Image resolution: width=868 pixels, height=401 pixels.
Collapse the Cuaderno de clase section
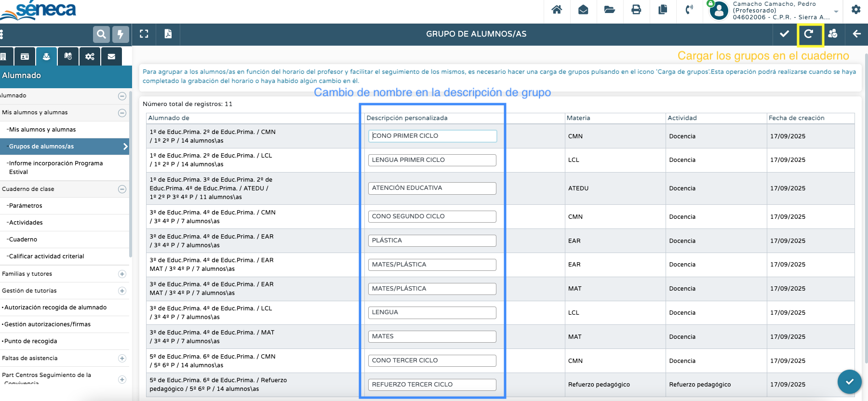(122, 189)
